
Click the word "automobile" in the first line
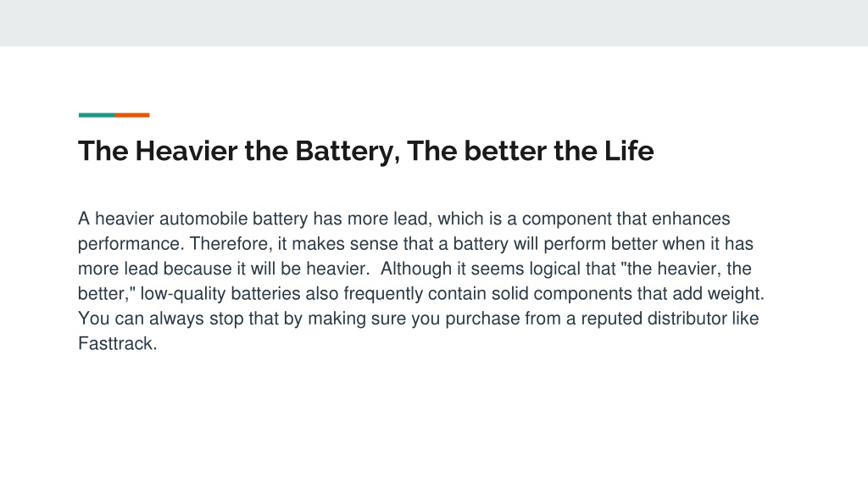pyautogui.click(x=203, y=219)
